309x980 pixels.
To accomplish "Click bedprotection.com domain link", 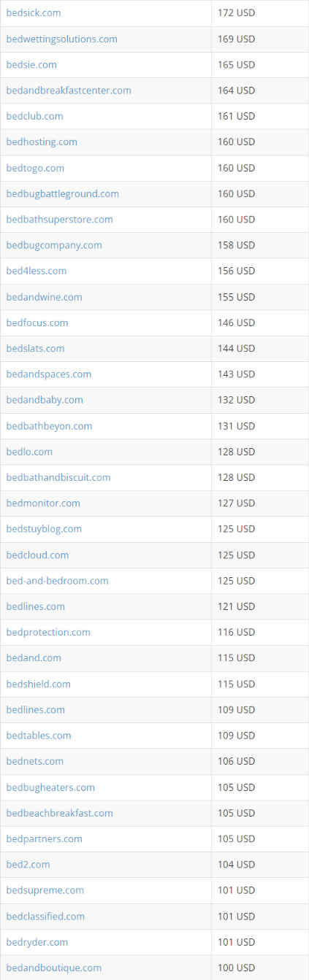I will pyautogui.click(x=48, y=632).
